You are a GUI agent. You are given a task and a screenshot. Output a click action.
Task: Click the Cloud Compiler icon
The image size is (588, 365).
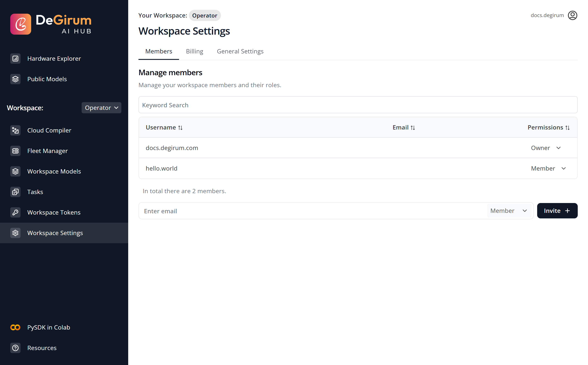click(15, 130)
